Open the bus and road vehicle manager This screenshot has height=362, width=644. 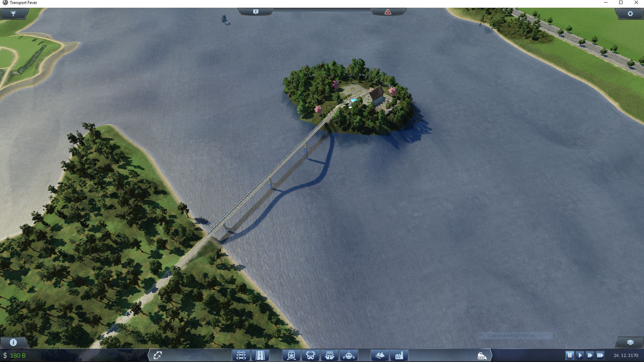[311, 355]
